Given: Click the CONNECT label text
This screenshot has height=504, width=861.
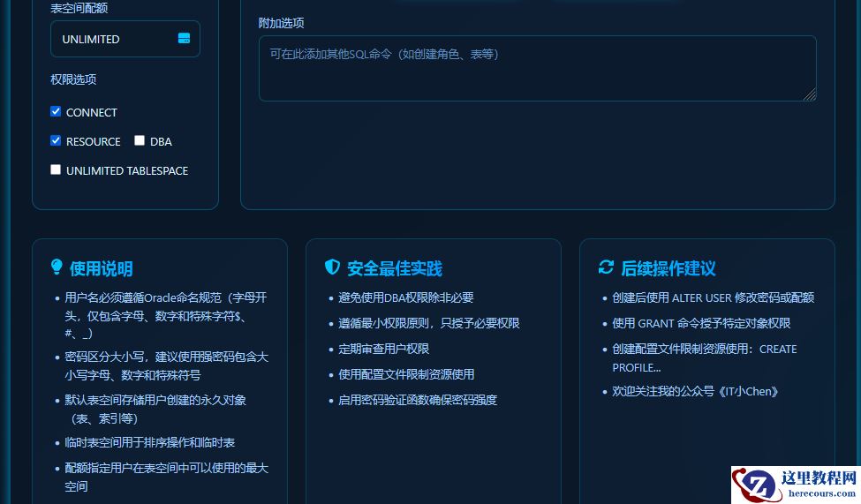Looking at the screenshot, I should (92, 113).
